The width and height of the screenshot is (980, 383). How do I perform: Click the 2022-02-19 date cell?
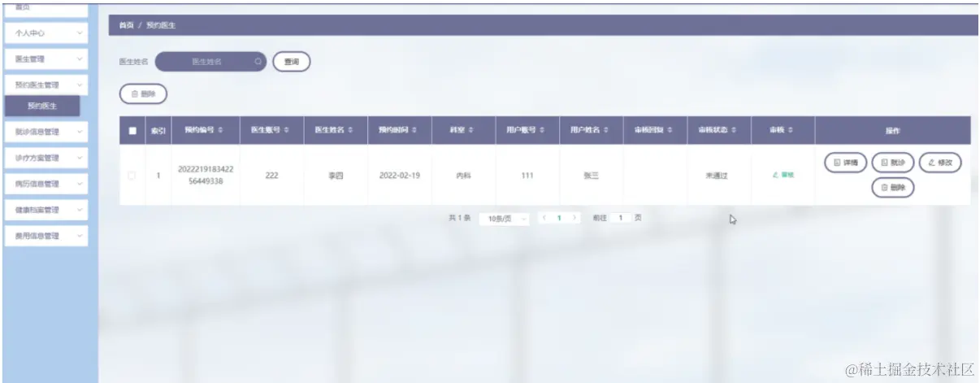pos(399,176)
